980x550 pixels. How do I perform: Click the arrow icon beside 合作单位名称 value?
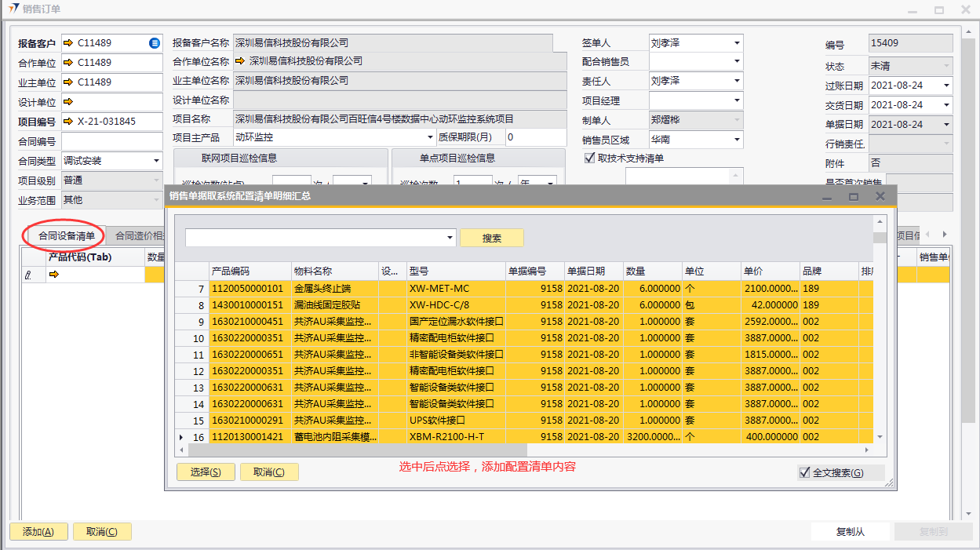(240, 61)
